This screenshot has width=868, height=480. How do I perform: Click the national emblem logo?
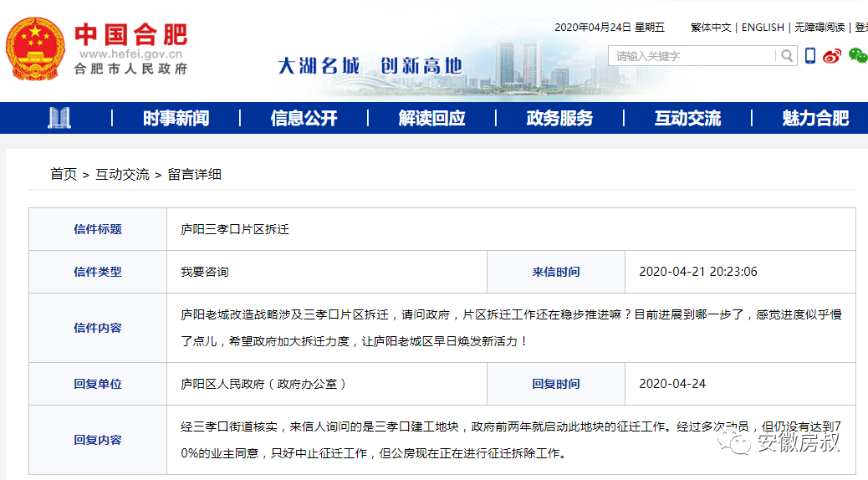34,47
